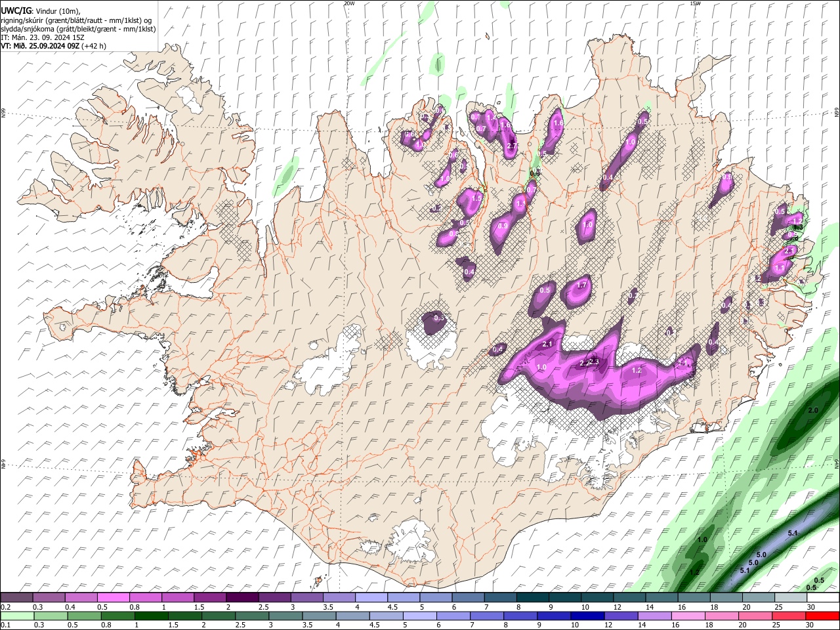Select the 'Vindur (10m)' text in the header

[x=58, y=11]
